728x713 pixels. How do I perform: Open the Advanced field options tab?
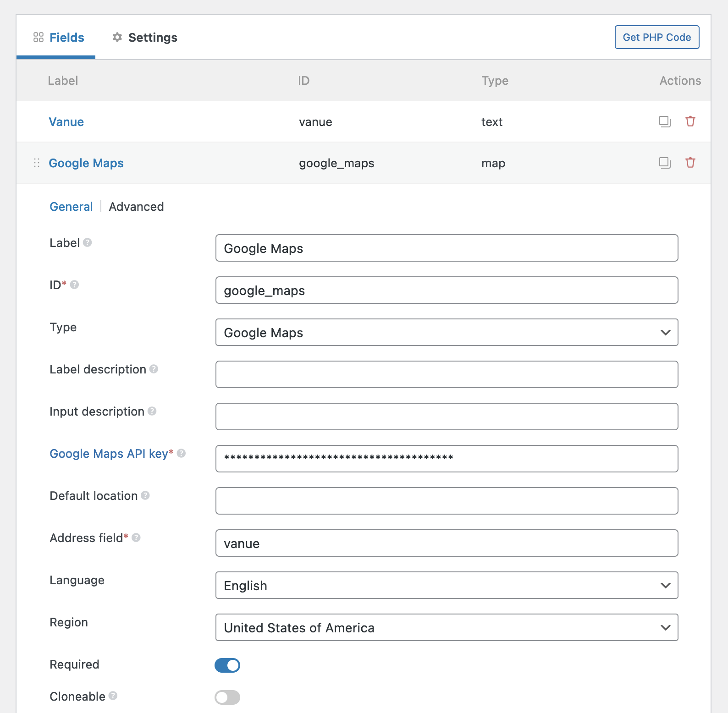click(x=136, y=207)
